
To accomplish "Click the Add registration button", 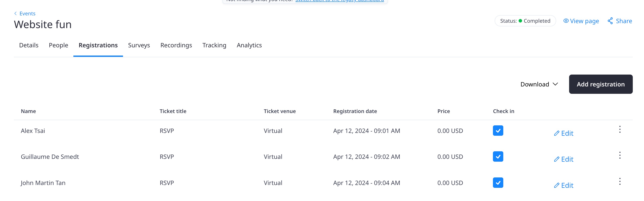I will [600, 84].
